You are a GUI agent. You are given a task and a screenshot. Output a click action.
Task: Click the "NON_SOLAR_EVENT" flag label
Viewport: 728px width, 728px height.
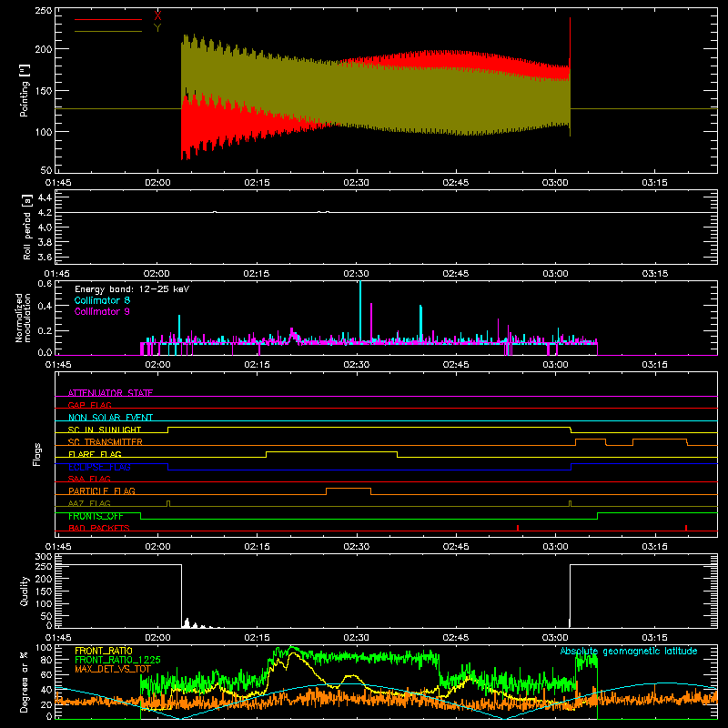[110, 418]
